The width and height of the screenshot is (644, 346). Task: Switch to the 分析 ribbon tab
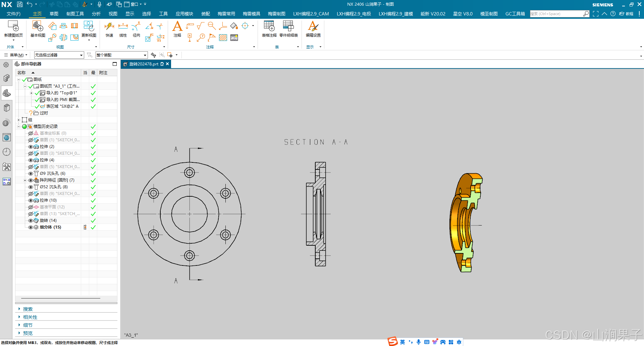point(96,14)
